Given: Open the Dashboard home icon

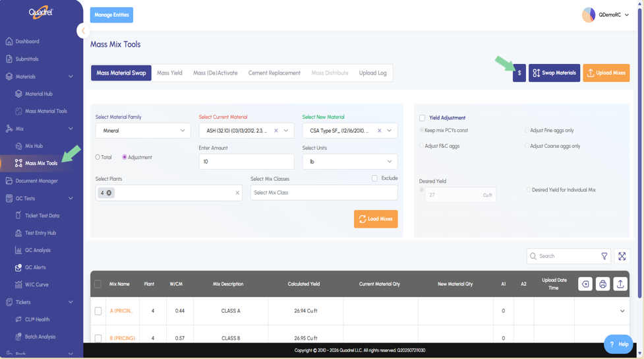Looking at the screenshot, I should pos(9,42).
